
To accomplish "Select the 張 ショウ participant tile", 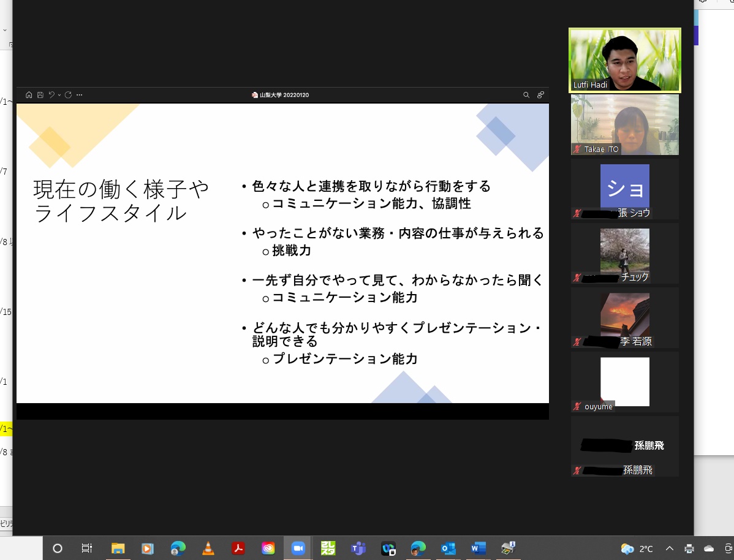I will 624,189.
